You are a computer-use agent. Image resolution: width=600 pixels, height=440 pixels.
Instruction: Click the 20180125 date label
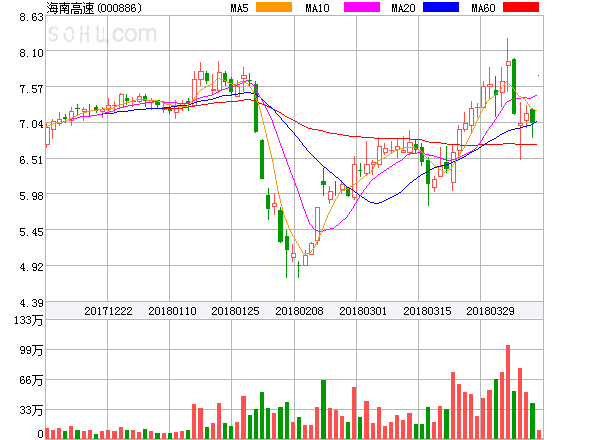coord(235,311)
